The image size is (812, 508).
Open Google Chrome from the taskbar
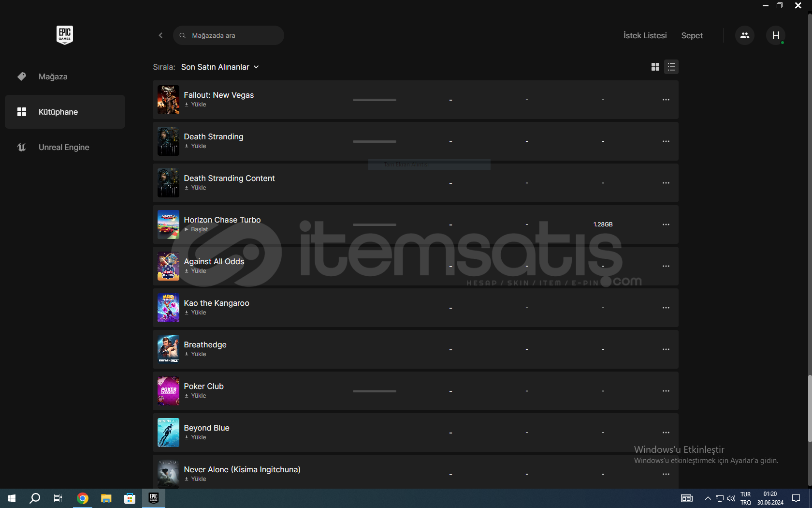pyautogui.click(x=83, y=498)
